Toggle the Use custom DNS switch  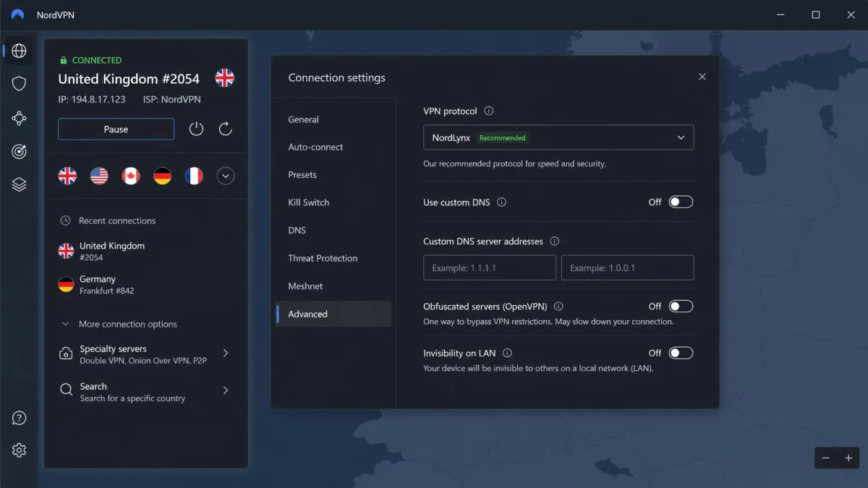(681, 202)
